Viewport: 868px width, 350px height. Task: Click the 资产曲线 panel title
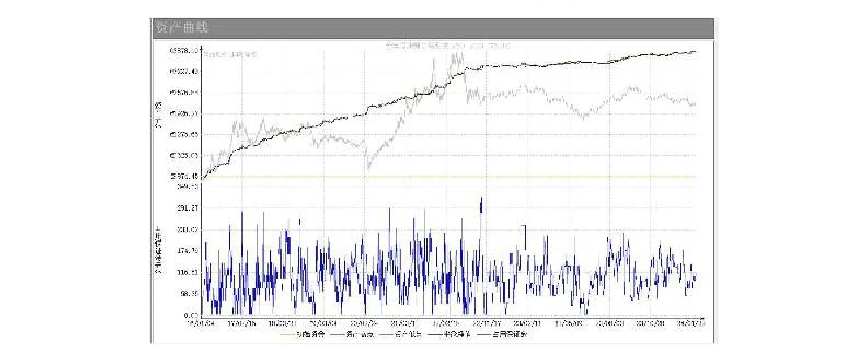click(182, 28)
